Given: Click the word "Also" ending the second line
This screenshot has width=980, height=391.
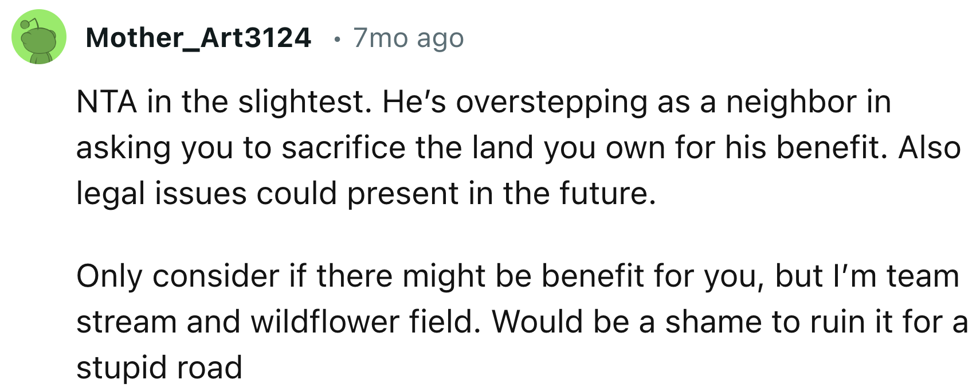Looking at the screenshot, I should point(929,148).
